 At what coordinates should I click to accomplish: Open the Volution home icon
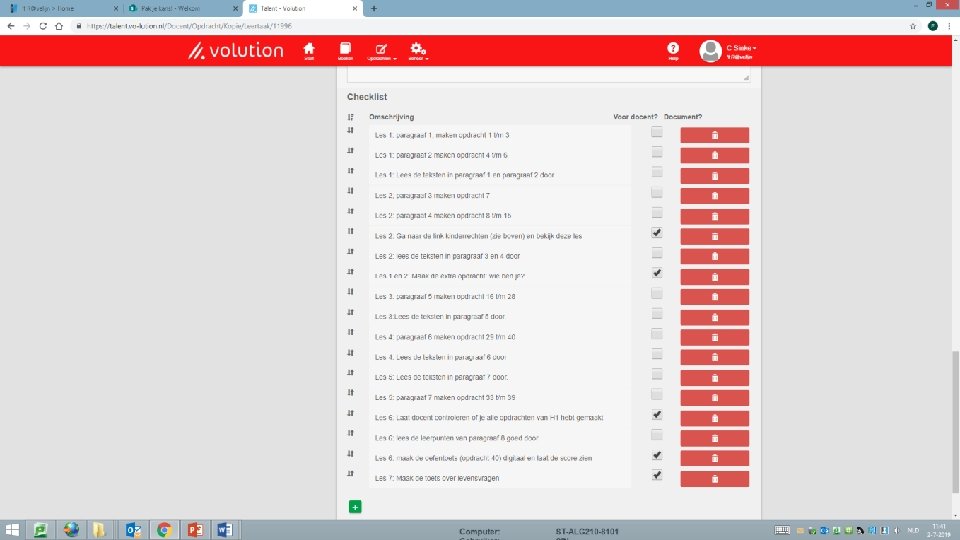click(x=309, y=50)
